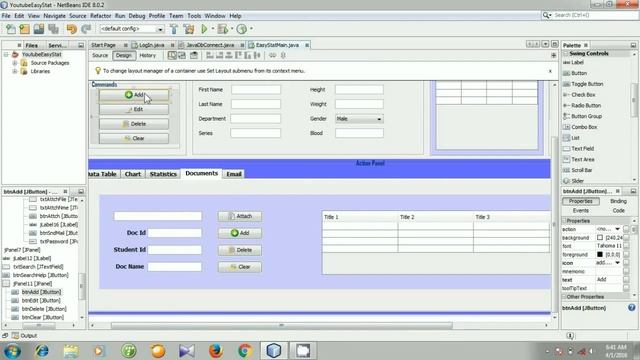Click the Save All toolbar icon
Image resolution: width=640 pixels, height=360 pixels.
[53, 29]
